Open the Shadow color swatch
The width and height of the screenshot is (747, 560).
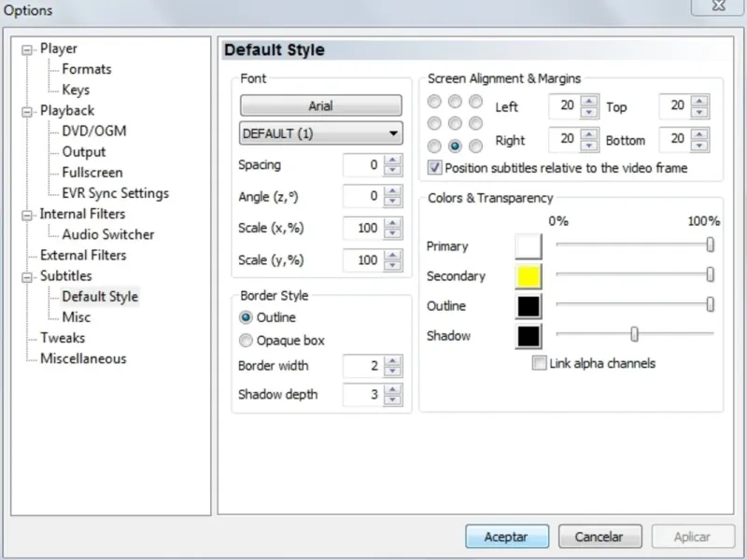(529, 336)
